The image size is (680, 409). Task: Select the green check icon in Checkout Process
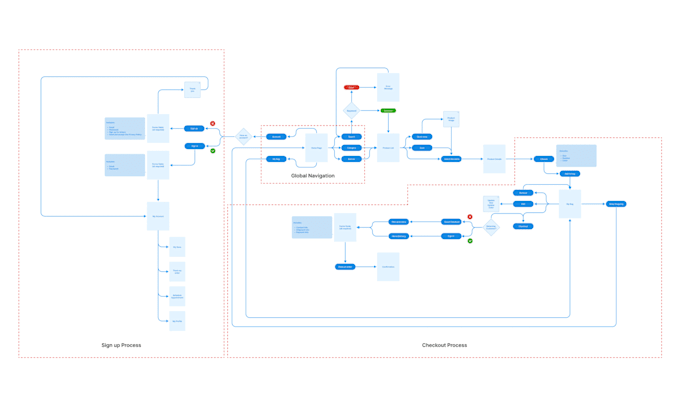pyautogui.click(x=470, y=241)
